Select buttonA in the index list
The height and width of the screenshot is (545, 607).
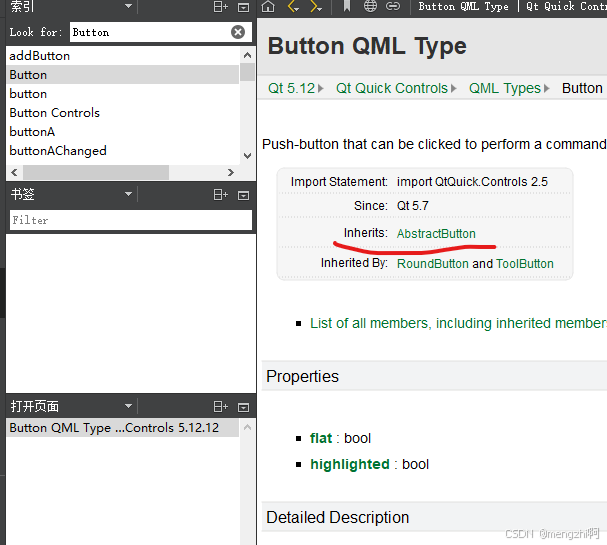[123, 132]
